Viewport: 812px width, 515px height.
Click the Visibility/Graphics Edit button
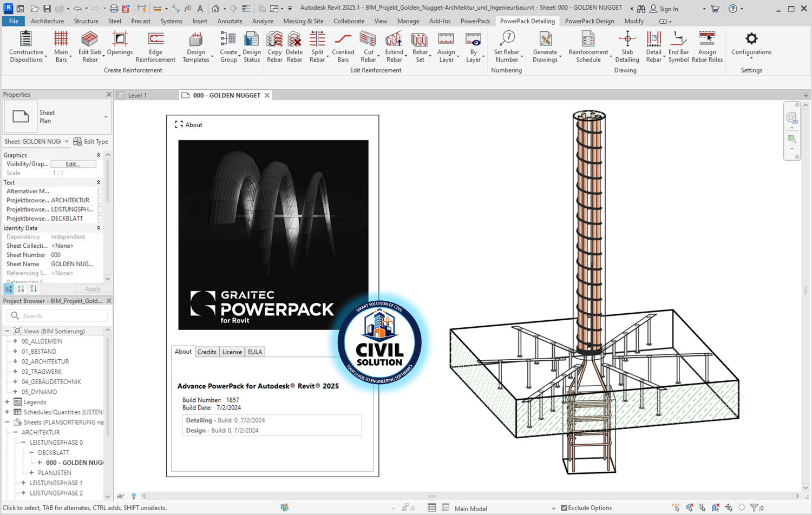tap(73, 164)
